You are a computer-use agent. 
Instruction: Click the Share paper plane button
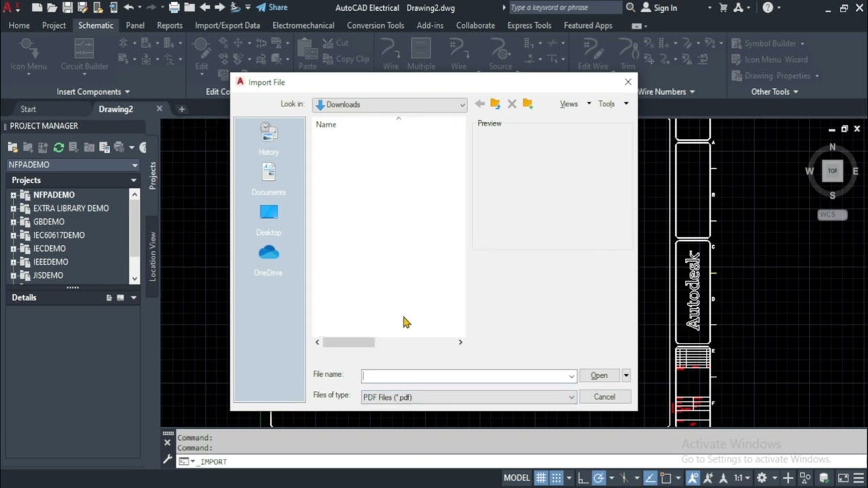pos(271,7)
